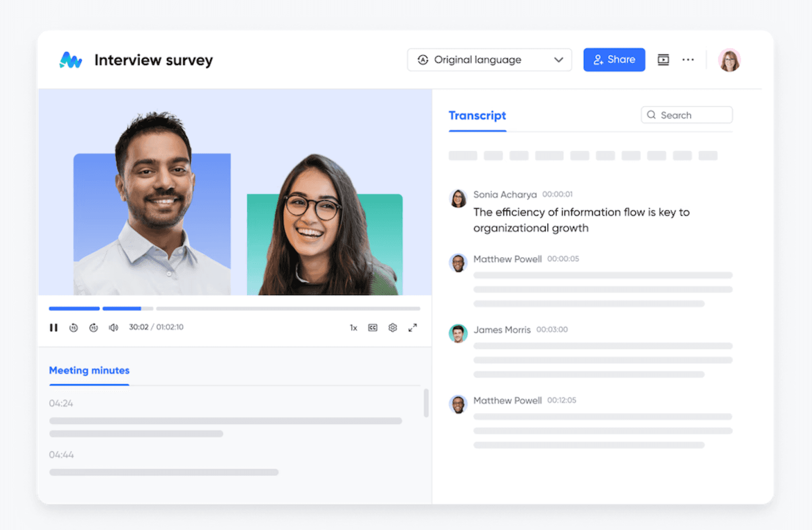Jump to timestamp 00:00:01
This screenshot has height=530, width=812.
coord(557,194)
